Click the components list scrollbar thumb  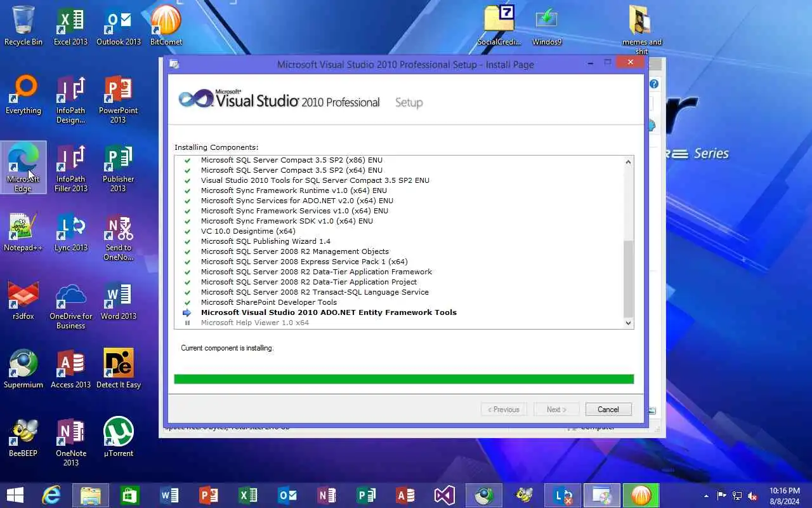(628, 279)
